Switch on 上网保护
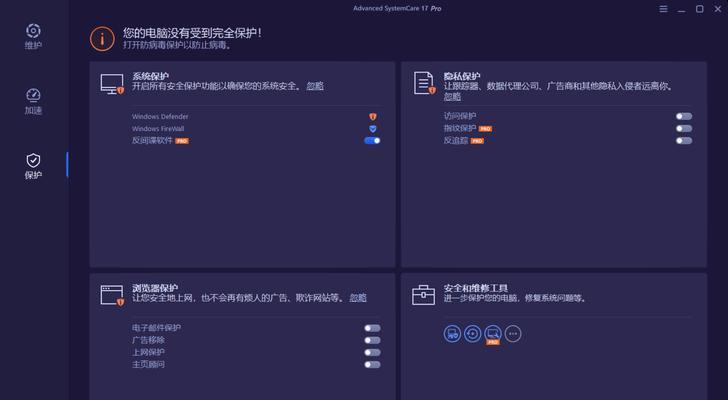 tap(372, 352)
